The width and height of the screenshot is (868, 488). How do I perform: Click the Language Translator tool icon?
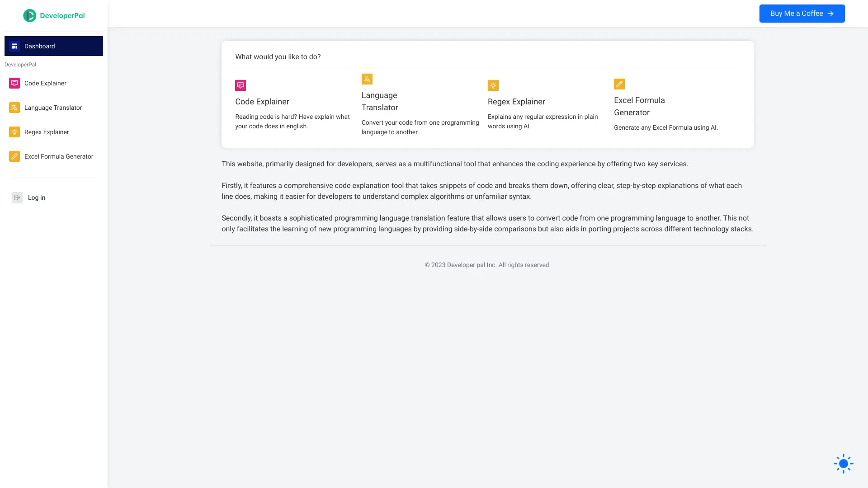[x=367, y=79]
